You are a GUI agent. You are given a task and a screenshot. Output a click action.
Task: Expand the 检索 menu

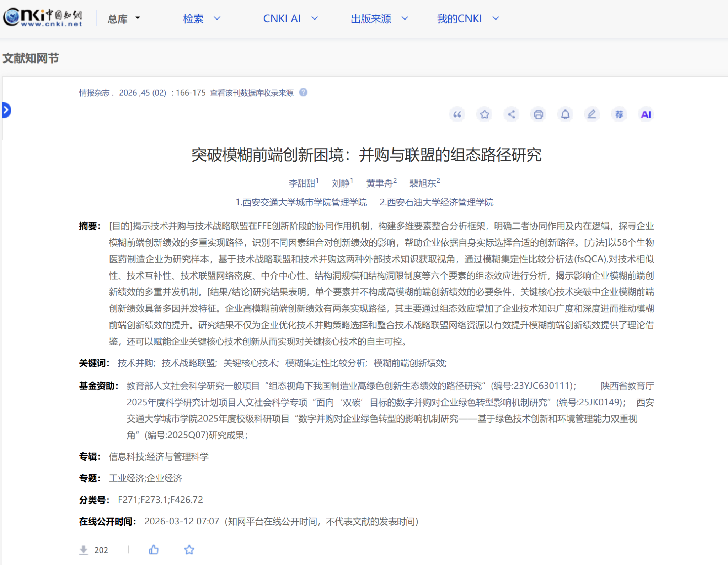click(x=202, y=18)
